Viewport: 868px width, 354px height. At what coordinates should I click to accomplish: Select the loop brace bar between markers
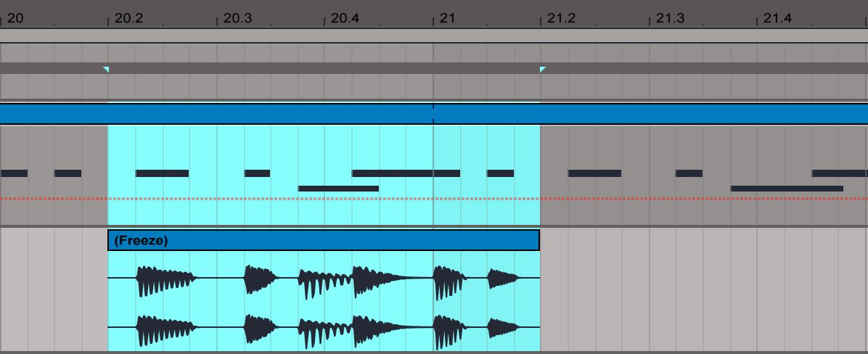pos(324,68)
